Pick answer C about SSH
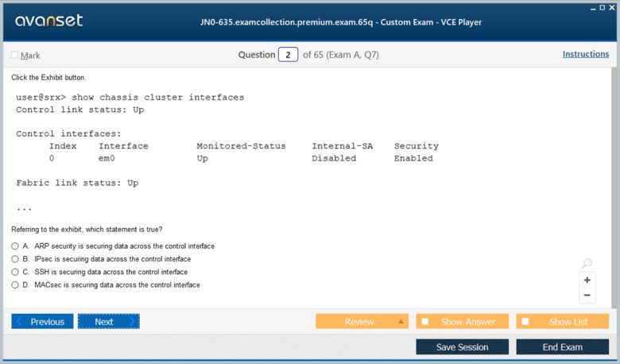 15,272
